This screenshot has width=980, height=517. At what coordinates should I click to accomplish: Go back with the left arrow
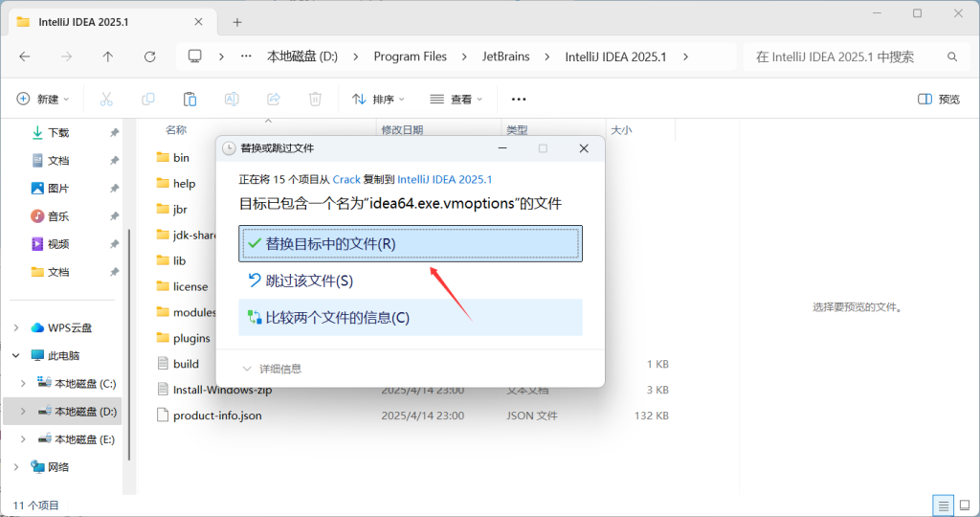(25, 56)
